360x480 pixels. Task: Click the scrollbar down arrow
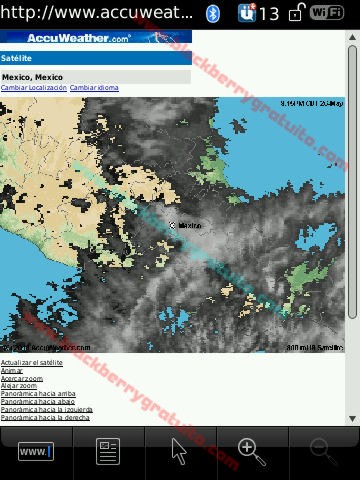[x=352, y=418]
